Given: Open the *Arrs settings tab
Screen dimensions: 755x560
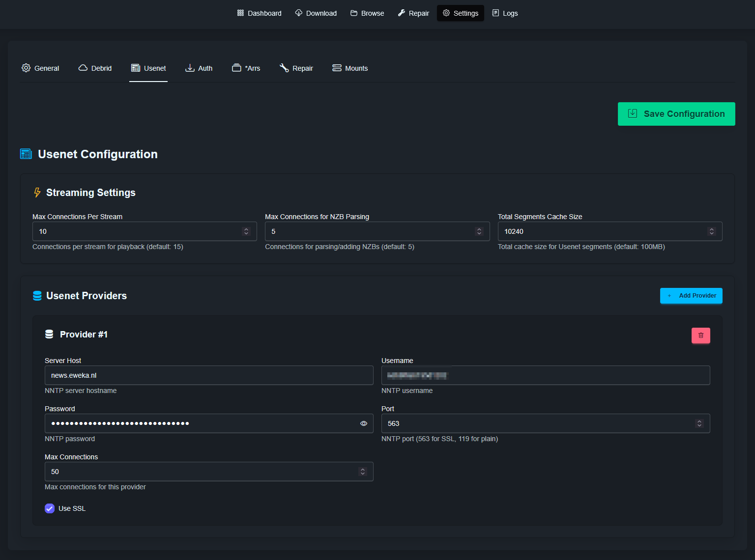Looking at the screenshot, I should tap(246, 68).
